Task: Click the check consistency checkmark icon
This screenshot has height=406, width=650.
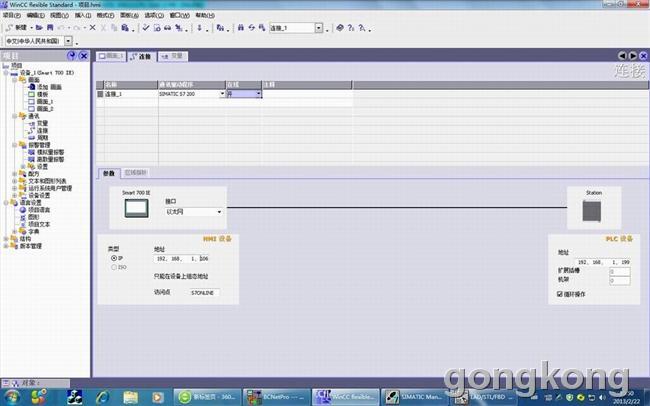Action: pyautogui.click(x=146, y=28)
